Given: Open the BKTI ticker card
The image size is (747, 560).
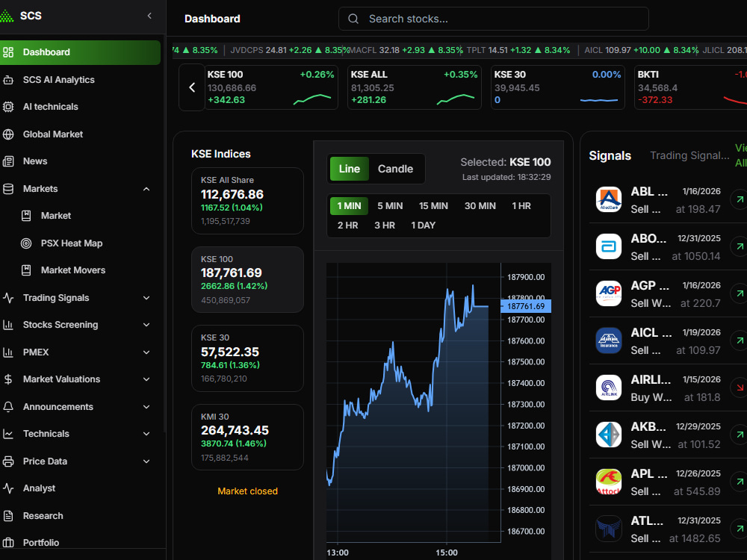Looking at the screenshot, I should click(x=691, y=87).
